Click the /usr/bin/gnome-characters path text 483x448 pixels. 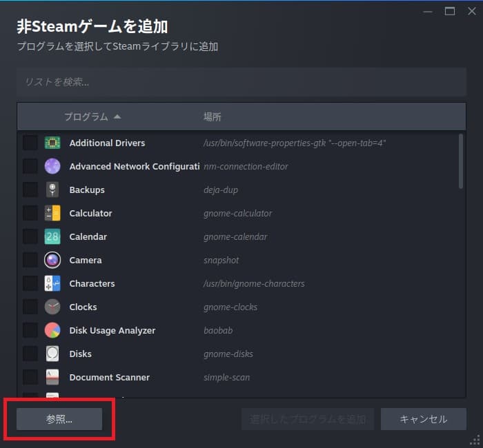254,284
